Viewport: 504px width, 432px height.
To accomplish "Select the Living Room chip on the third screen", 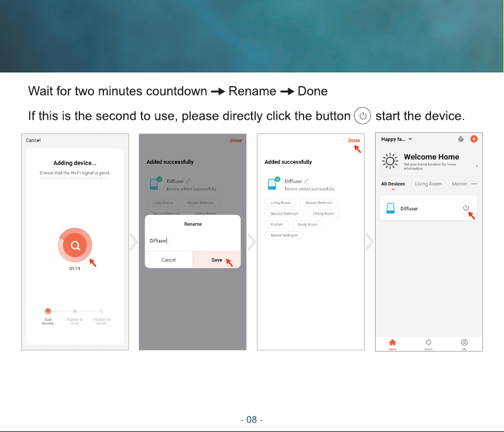I will coord(280,203).
